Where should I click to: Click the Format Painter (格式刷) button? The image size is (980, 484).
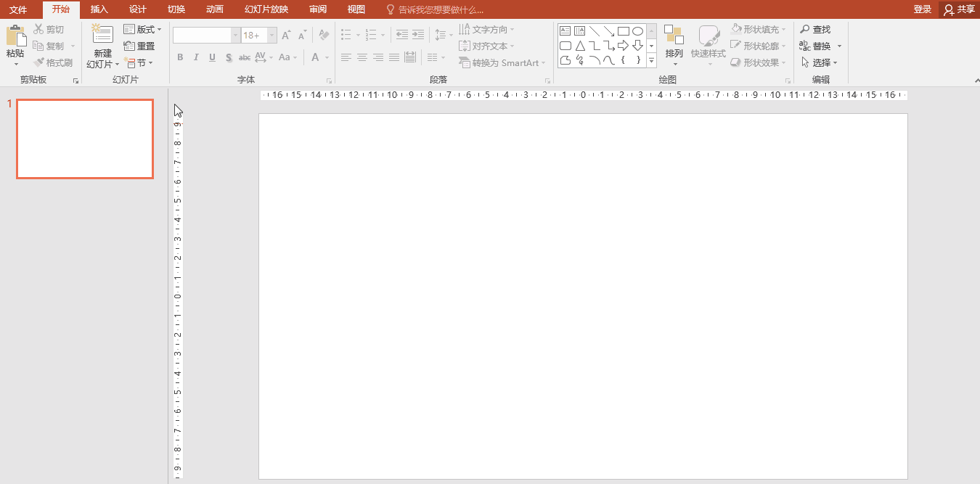(x=53, y=62)
